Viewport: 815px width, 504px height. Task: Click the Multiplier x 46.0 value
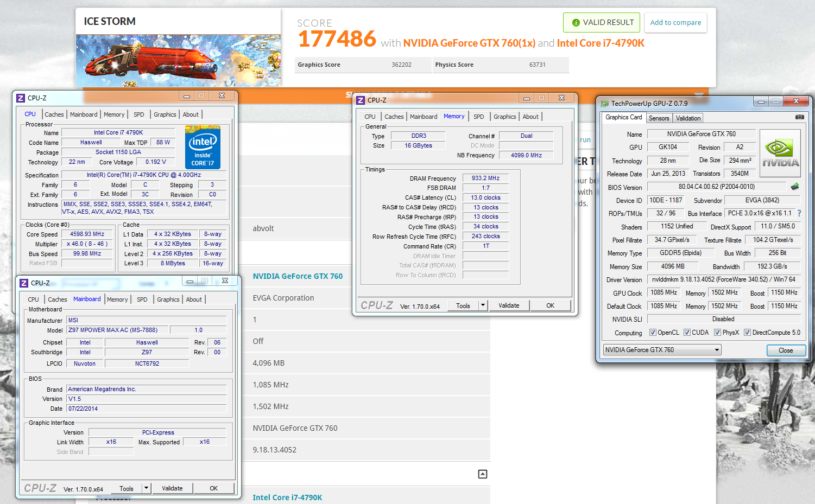87,244
